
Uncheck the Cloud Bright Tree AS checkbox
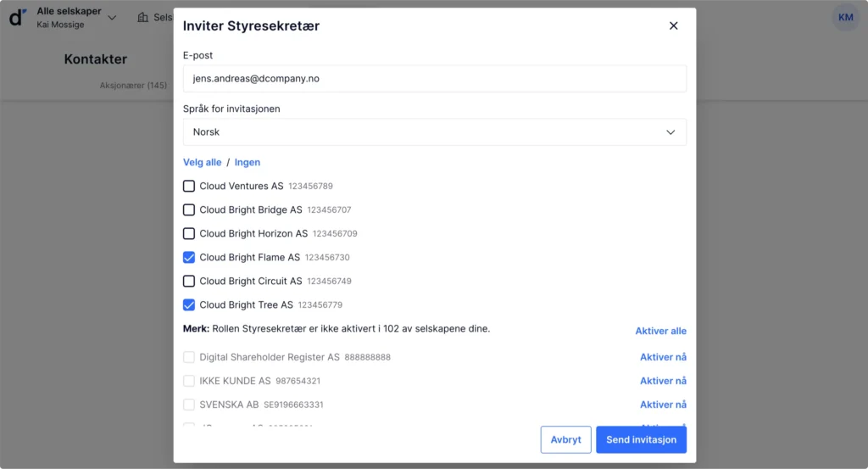pyautogui.click(x=189, y=304)
